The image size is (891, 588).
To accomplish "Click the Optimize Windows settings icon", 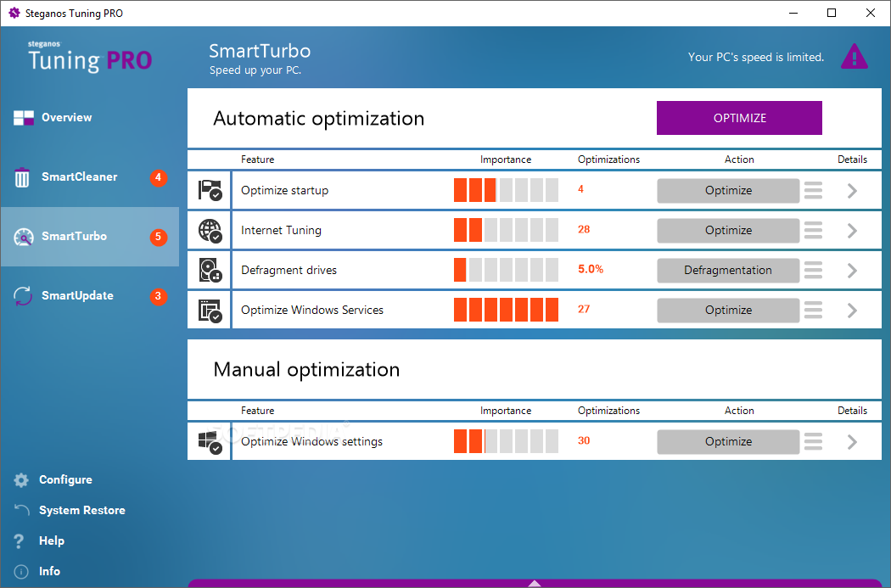I will (x=210, y=443).
